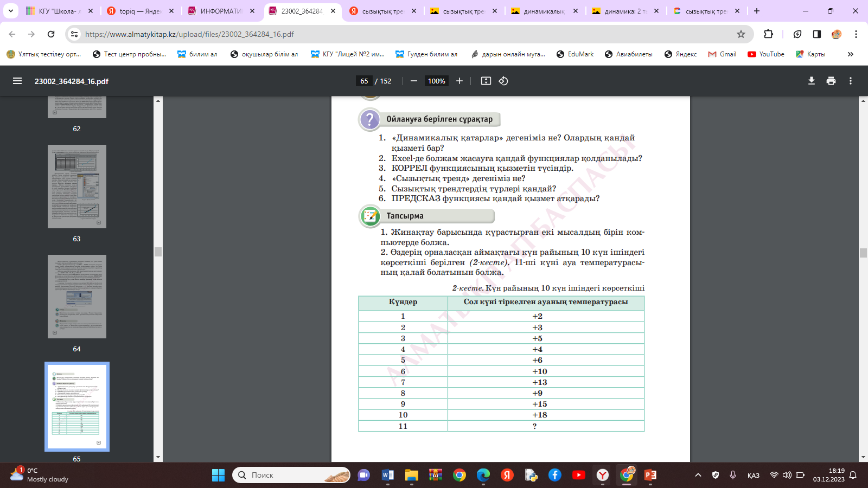The height and width of the screenshot is (488, 868).
Task: Rotate the PDF document counterclockwise
Action: (x=503, y=81)
